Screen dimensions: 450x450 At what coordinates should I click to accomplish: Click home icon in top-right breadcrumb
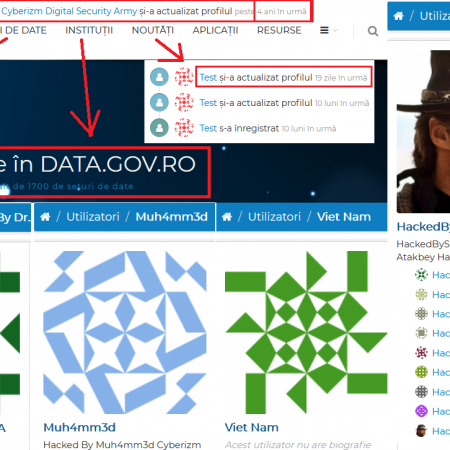tap(398, 16)
